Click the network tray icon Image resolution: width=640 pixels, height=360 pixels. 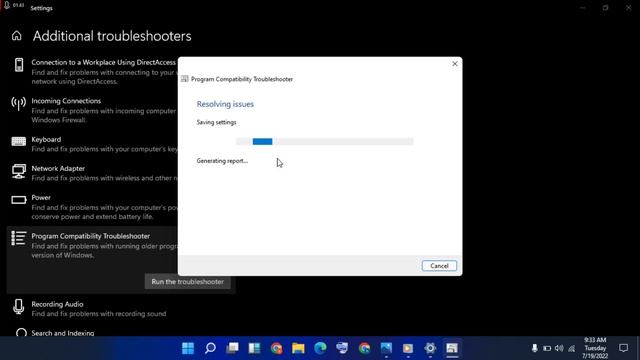pyautogui.click(x=571, y=348)
